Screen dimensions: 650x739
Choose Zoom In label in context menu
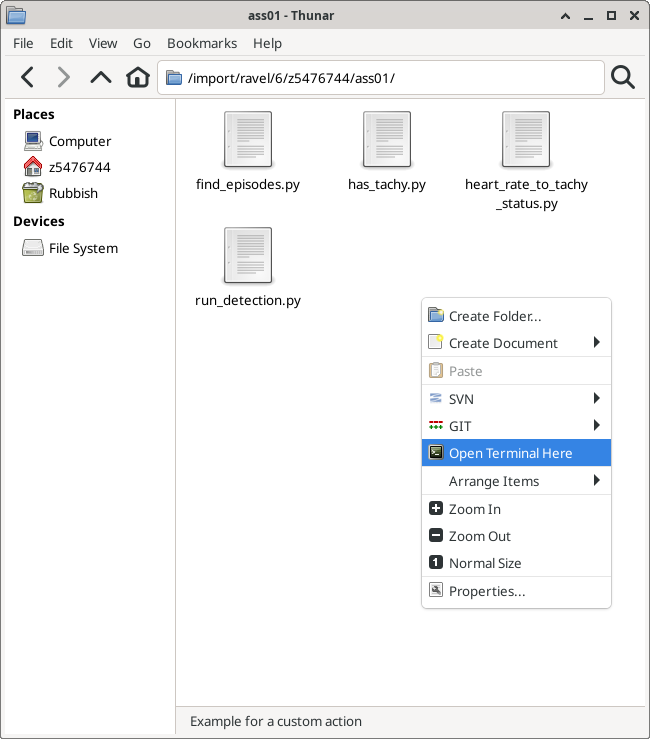click(475, 509)
